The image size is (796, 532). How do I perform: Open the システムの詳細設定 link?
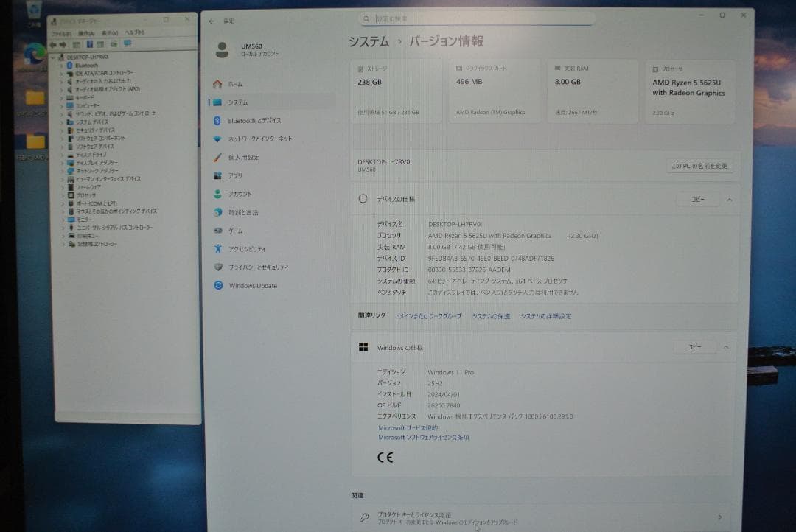(546, 315)
